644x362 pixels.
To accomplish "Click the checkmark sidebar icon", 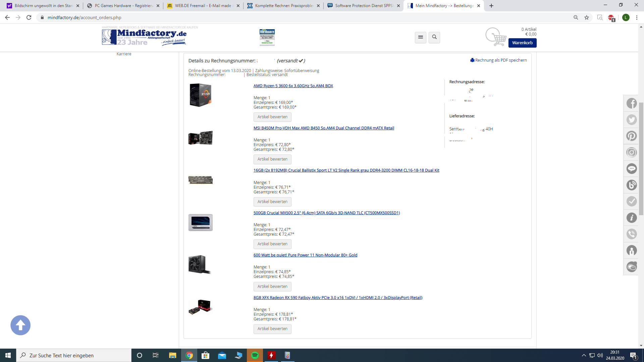I will click(x=631, y=201).
